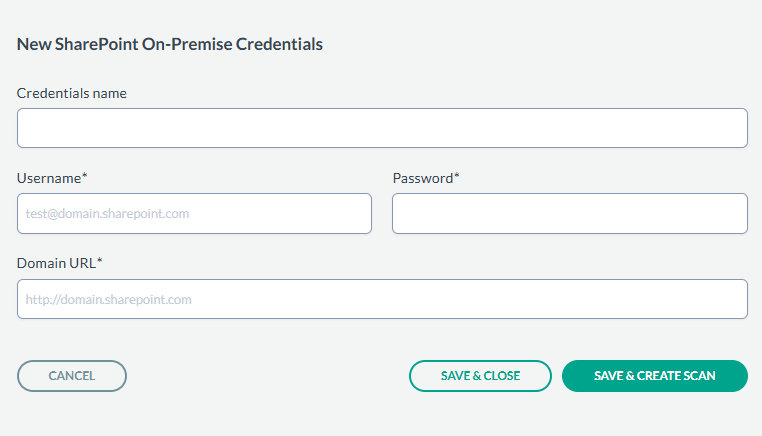
Task: Click the 'Username*' field label
Action: point(52,178)
